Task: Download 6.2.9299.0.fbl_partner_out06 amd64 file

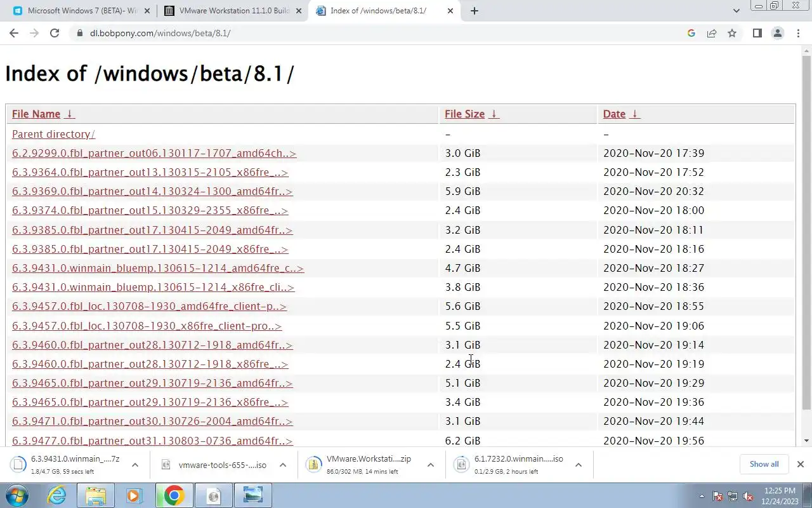Action: (154, 153)
